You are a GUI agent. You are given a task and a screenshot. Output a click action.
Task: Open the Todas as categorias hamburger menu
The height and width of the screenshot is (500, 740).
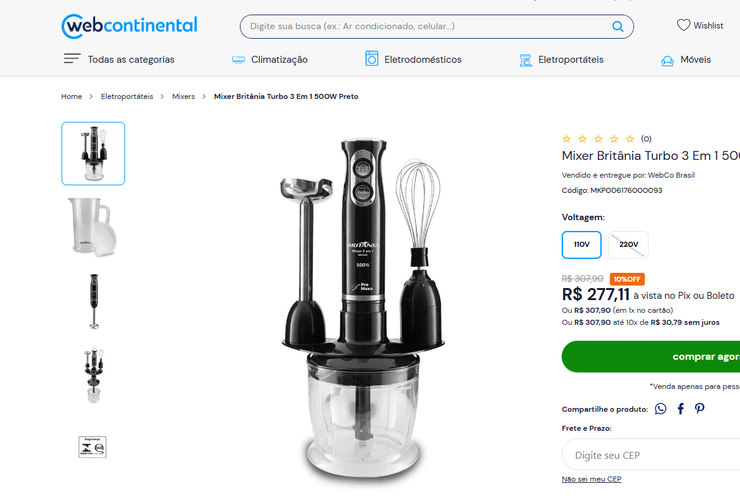coord(72,59)
